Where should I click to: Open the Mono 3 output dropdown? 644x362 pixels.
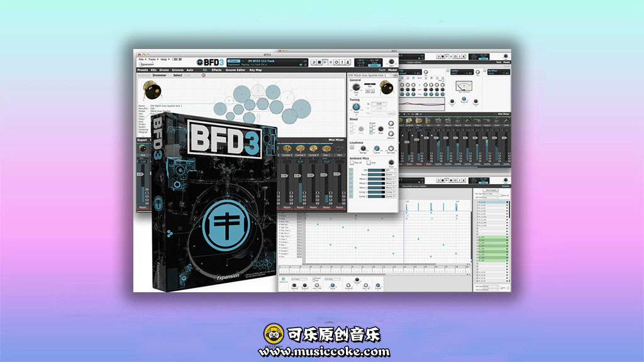tap(391, 188)
